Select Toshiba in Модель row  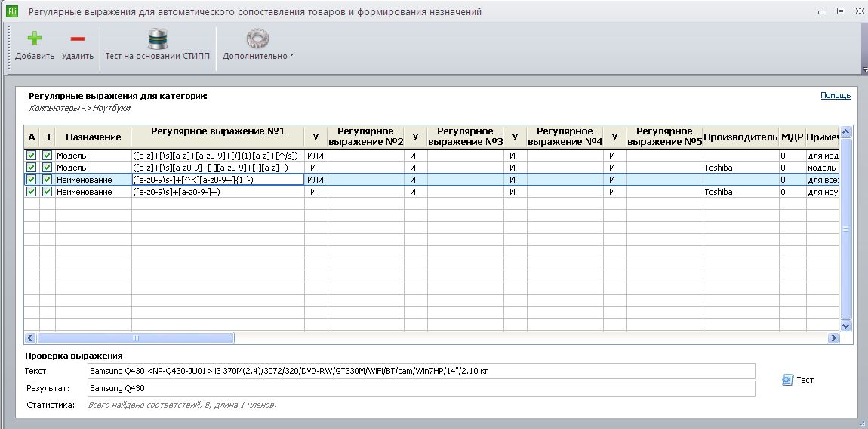pyautogui.click(x=740, y=168)
